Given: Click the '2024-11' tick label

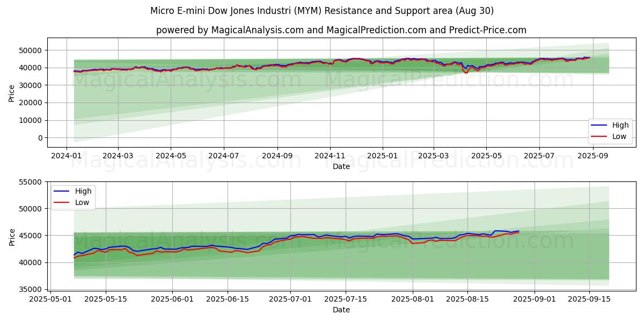Looking at the screenshot, I should tap(330, 156).
